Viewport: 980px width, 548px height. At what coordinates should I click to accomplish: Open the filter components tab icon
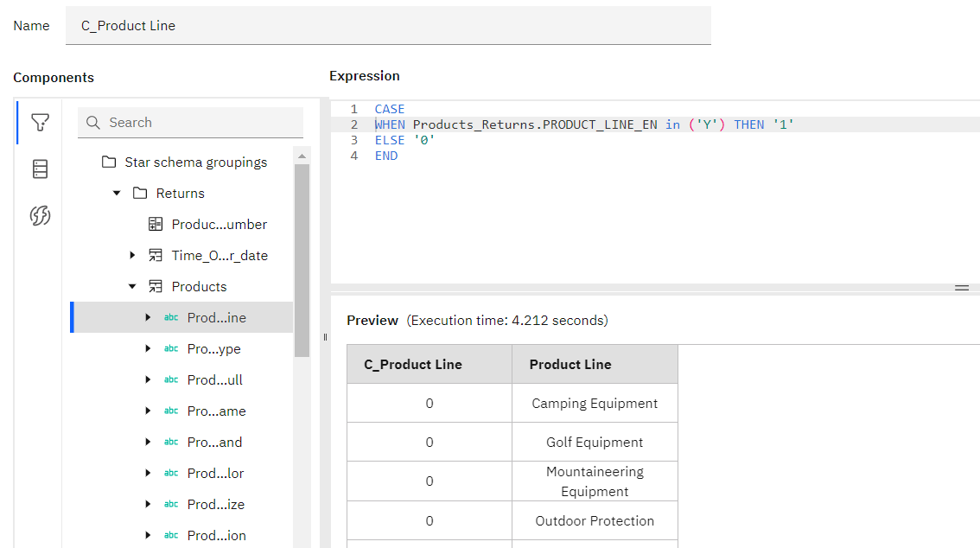40,123
